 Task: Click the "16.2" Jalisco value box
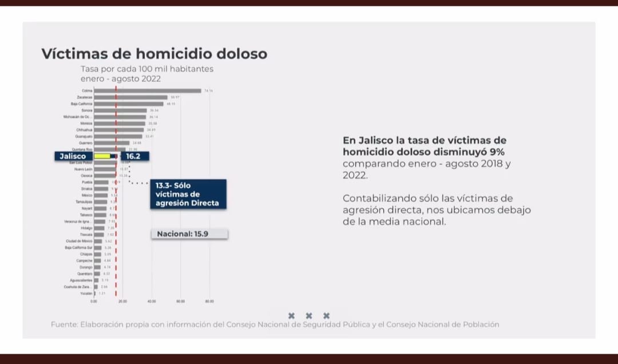(135, 156)
